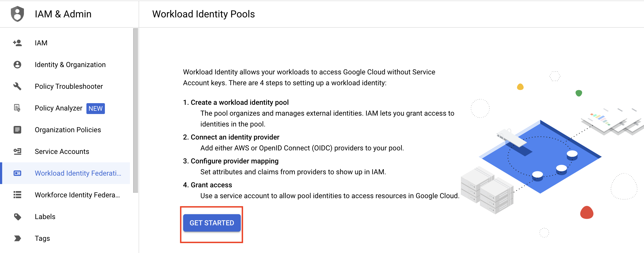644x253 pixels.
Task: Click the GET STARTED button
Action: point(212,223)
